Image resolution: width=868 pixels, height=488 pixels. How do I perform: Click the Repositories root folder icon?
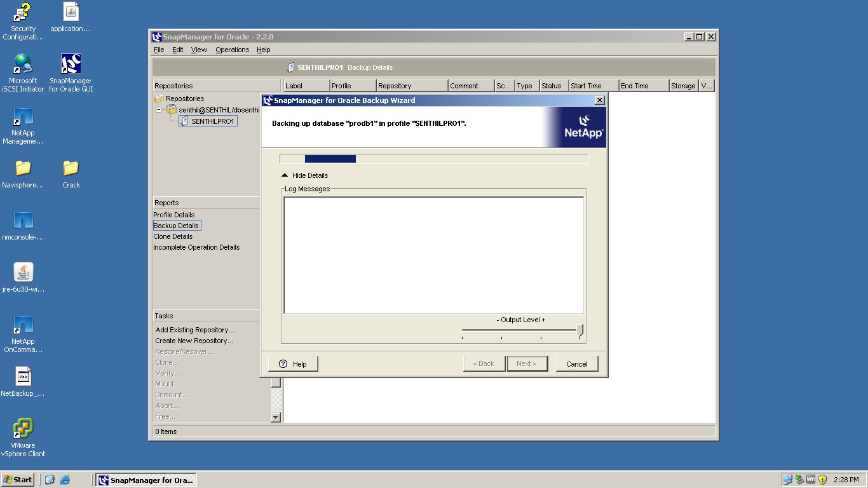[158, 98]
